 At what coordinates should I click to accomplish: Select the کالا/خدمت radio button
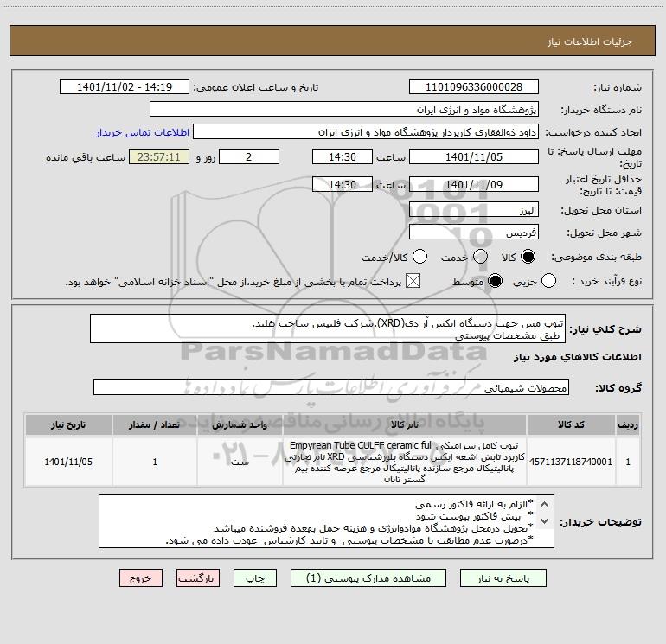pos(420,257)
